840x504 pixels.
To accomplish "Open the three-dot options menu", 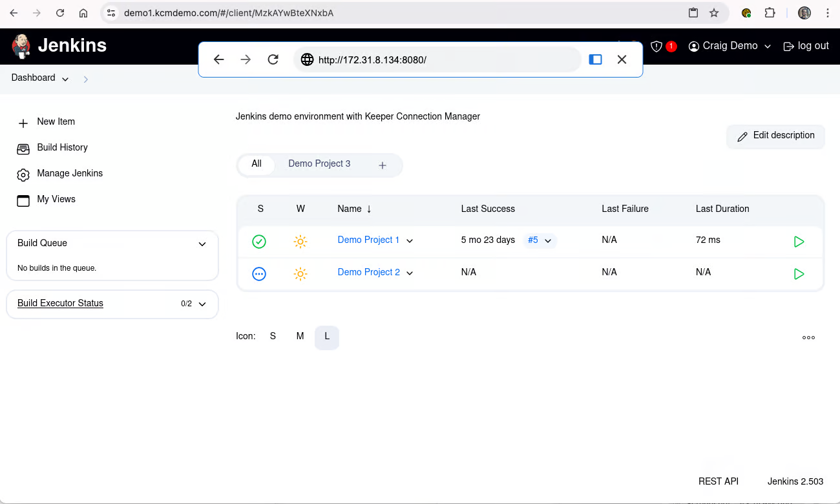I will pyautogui.click(x=808, y=337).
